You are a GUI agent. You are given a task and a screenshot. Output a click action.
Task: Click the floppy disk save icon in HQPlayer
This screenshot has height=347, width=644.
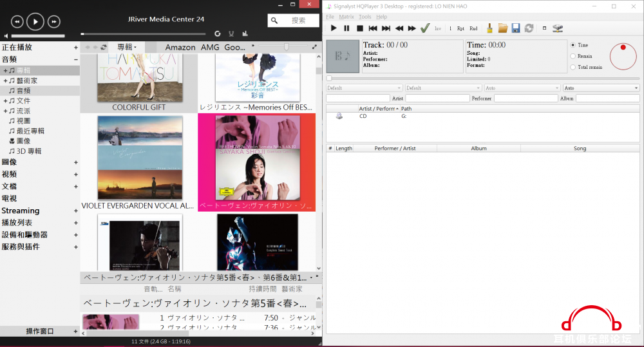[516, 28]
